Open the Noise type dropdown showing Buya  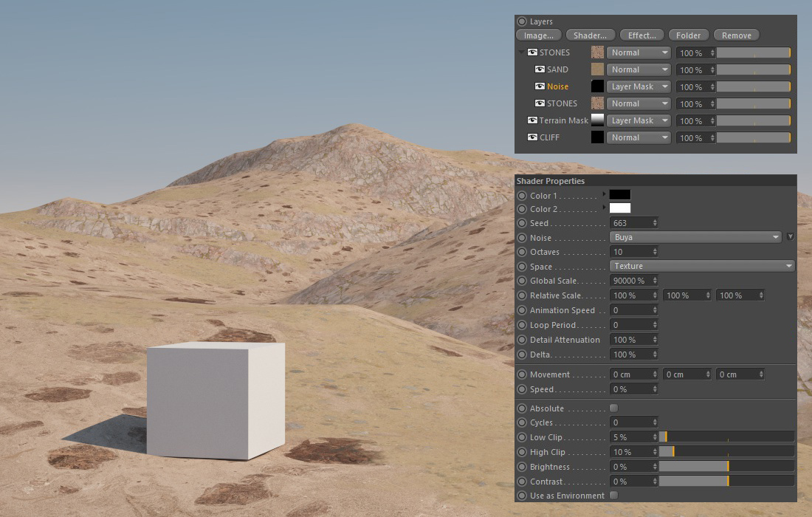[695, 237]
